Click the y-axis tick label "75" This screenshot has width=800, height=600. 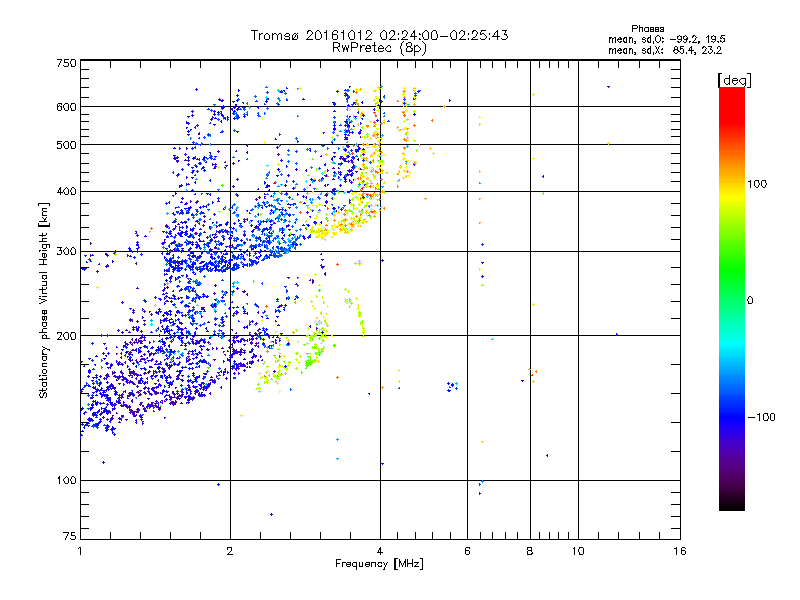coord(70,536)
